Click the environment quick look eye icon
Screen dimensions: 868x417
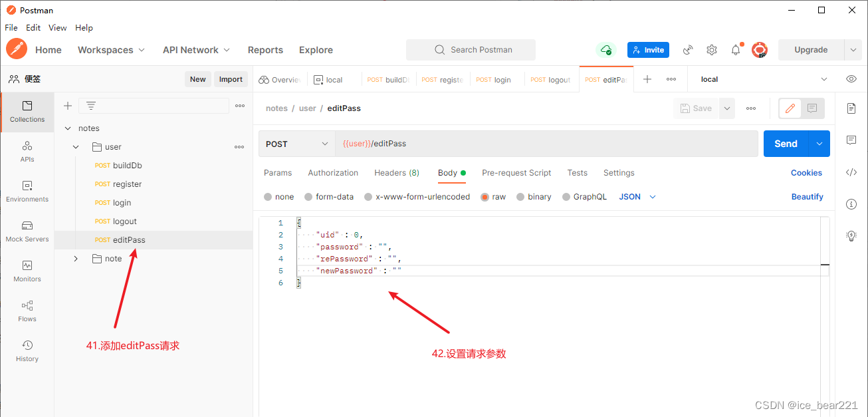(x=851, y=79)
